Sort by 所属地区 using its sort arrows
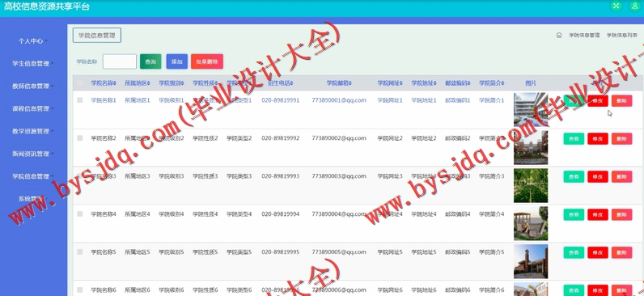644x296 pixels. tap(149, 83)
